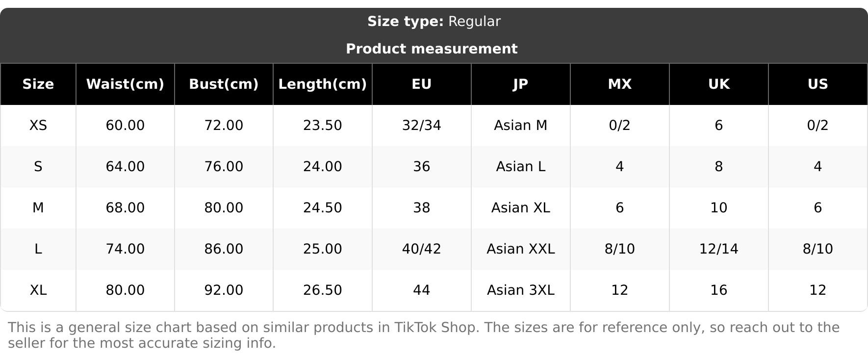Click the 40/42 EU size cell
868x359 pixels.
tap(421, 249)
